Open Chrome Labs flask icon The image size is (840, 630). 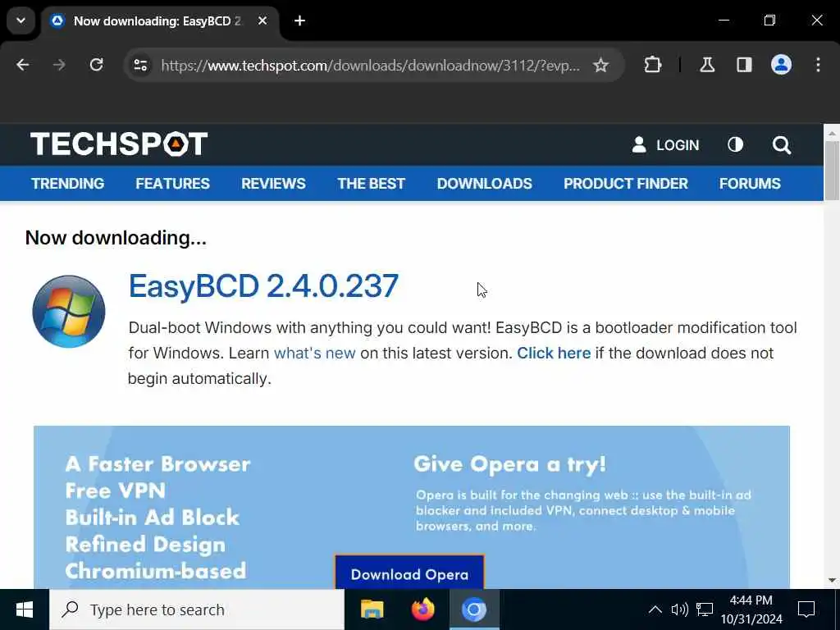707,66
